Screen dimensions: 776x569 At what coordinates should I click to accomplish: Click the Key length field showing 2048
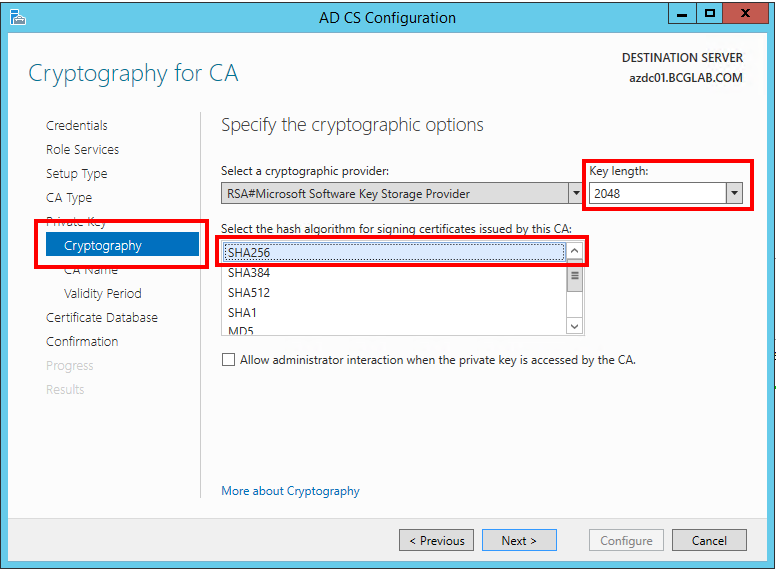pyautogui.click(x=658, y=193)
